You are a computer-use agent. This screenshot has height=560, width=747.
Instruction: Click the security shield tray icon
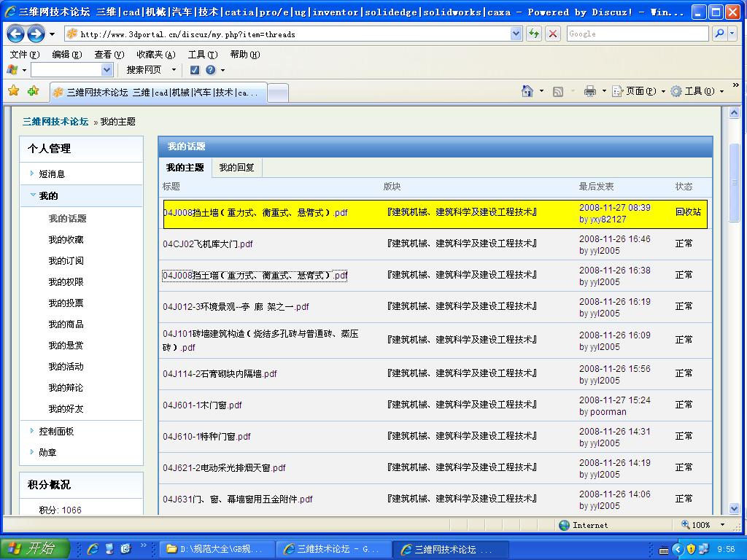pos(691,549)
